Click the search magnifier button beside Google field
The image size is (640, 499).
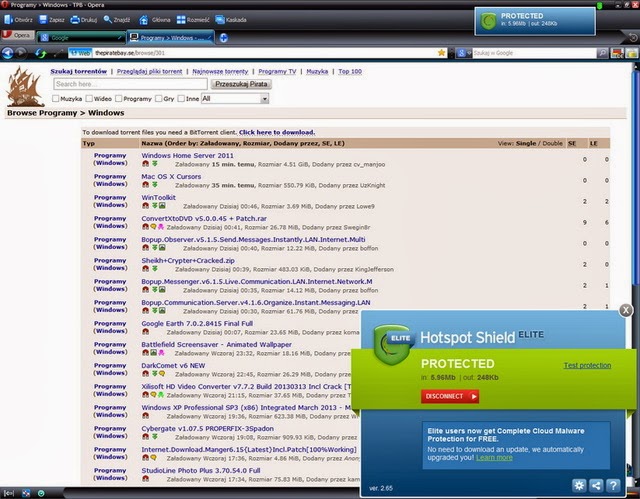tap(602, 53)
